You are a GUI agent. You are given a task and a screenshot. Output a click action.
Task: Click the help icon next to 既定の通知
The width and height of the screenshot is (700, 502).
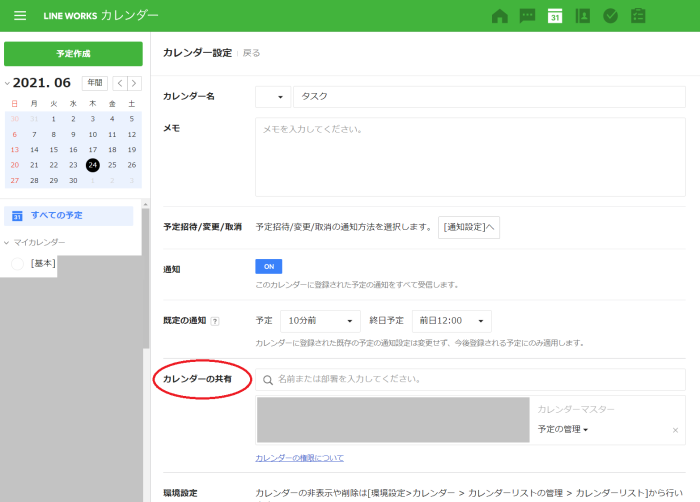[215, 321]
